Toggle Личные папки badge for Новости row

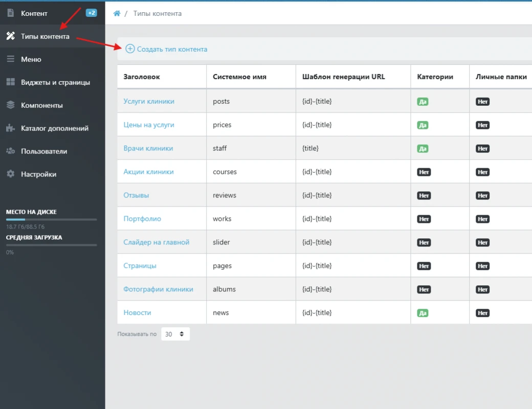(x=482, y=313)
